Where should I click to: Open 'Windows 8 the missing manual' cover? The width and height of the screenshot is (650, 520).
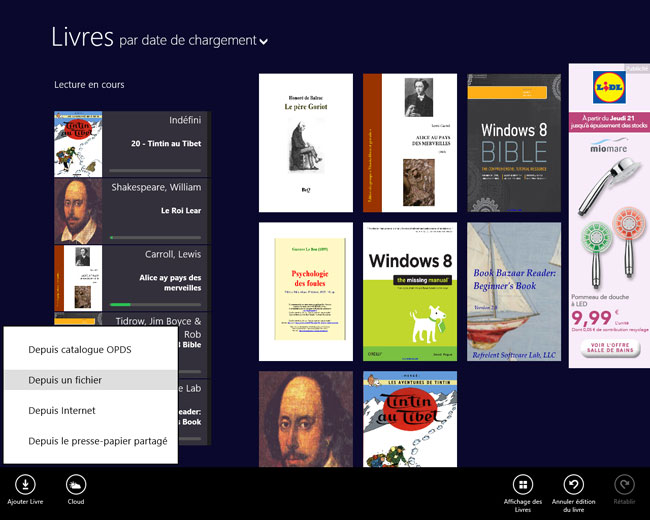pyautogui.click(x=410, y=292)
